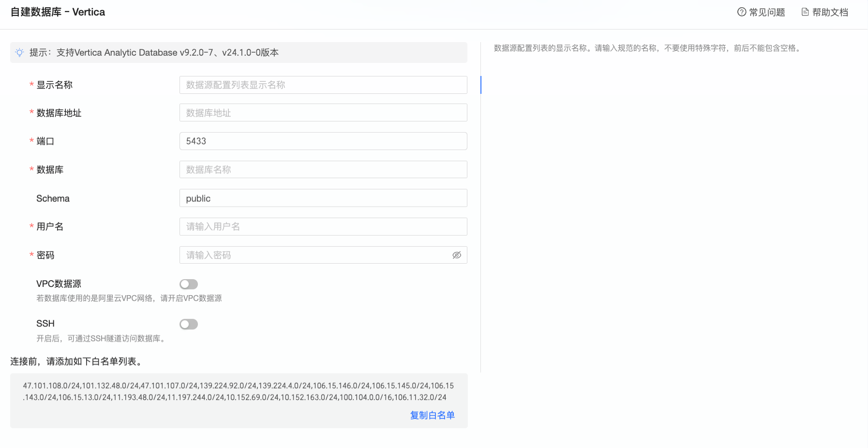Viewport: 868px width, 448px height.
Task: Click the 数据库地址 field label
Action: coord(59,113)
